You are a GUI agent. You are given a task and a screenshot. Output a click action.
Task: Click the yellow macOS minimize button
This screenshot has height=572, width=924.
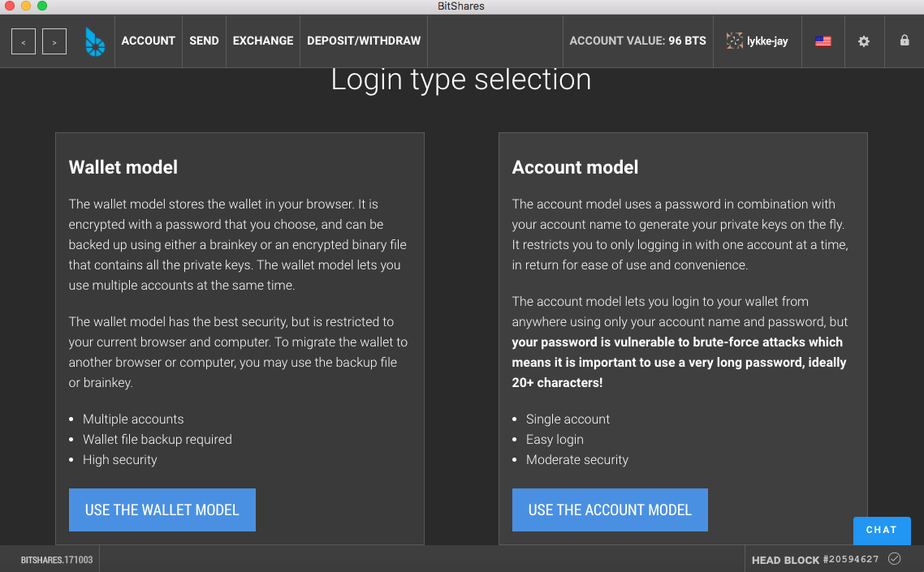[25, 6]
